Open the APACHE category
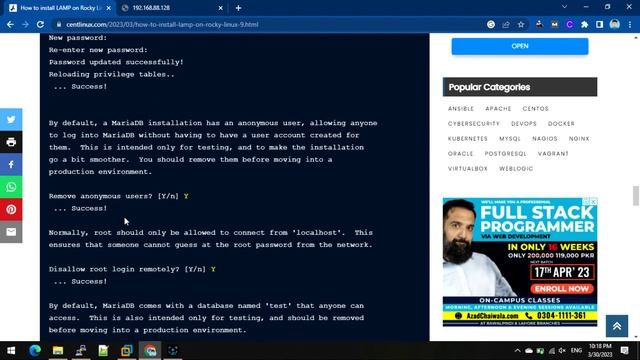Screen dimensions: 640x360 (x=498, y=109)
